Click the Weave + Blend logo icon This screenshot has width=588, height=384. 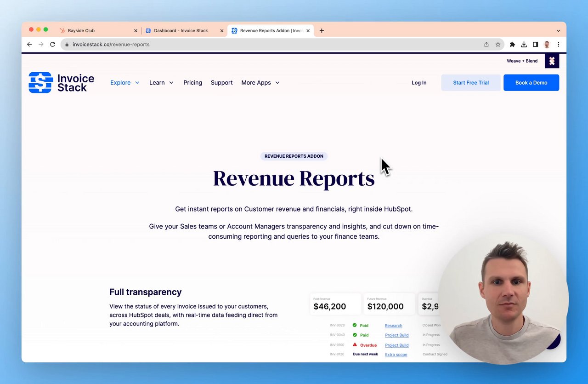click(552, 61)
